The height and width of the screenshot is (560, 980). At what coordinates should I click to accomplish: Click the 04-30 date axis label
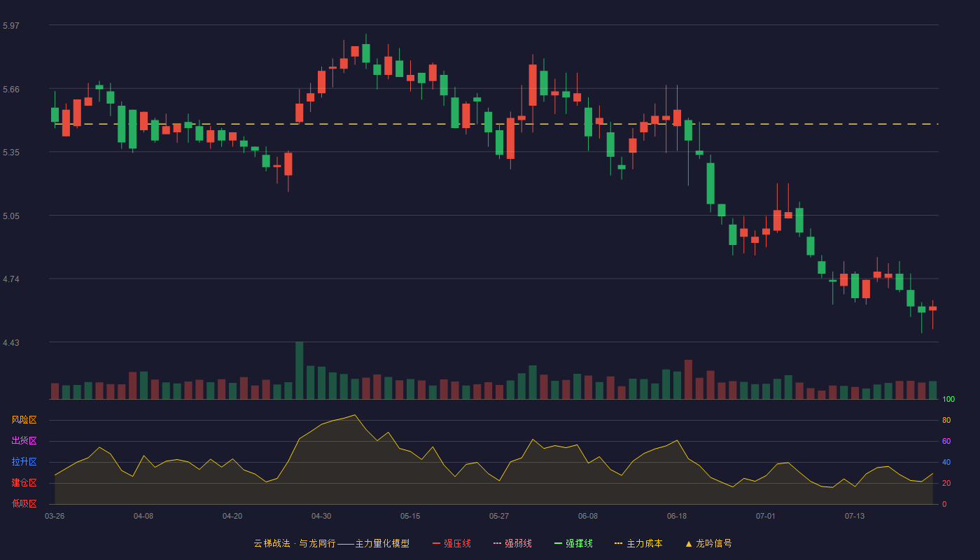(x=321, y=516)
